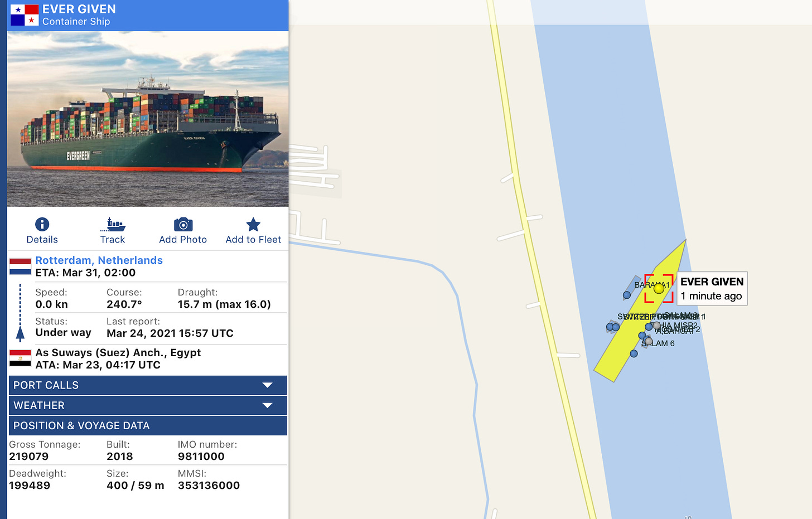Select the yellow Ever Given position marker
The height and width of the screenshot is (519, 812).
pyautogui.click(x=659, y=288)
